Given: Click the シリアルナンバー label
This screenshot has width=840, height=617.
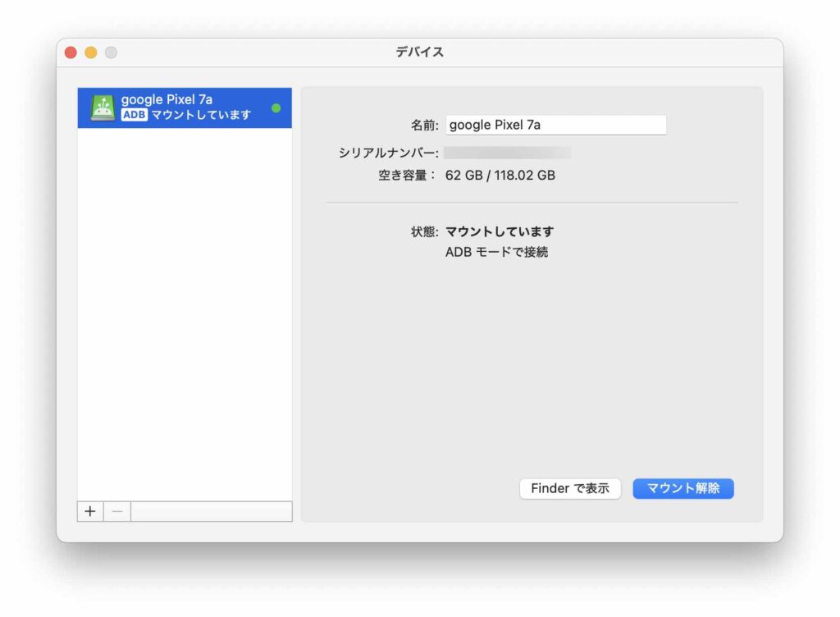Looking at the screenshot, I should click(389, 153).
